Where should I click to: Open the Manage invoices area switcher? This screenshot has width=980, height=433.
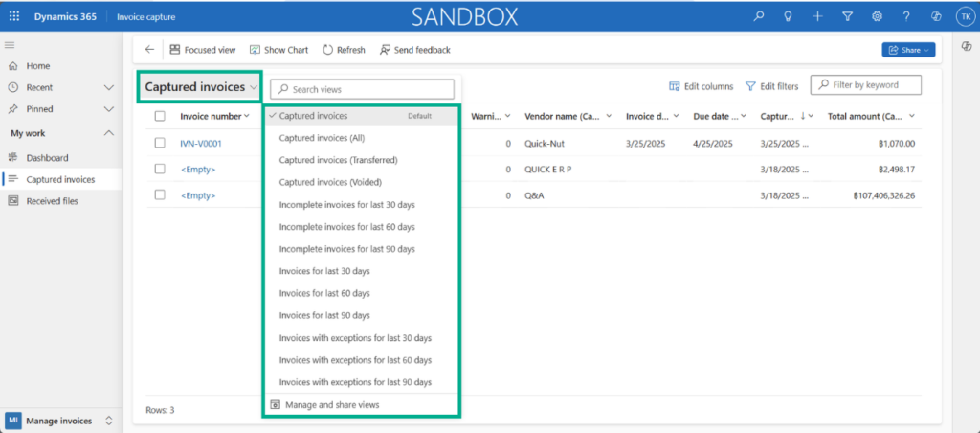point(59,421)
